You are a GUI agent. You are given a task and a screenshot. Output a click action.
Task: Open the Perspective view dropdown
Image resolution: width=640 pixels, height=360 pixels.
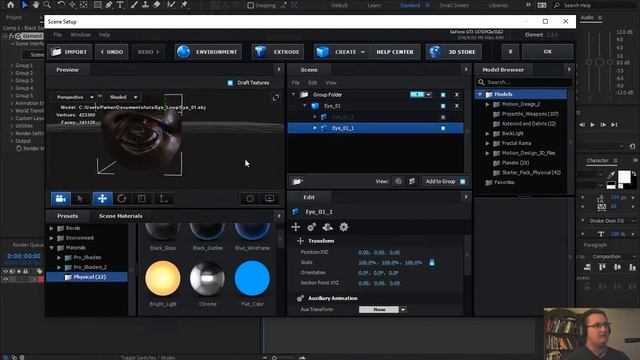tap(75, 97)
